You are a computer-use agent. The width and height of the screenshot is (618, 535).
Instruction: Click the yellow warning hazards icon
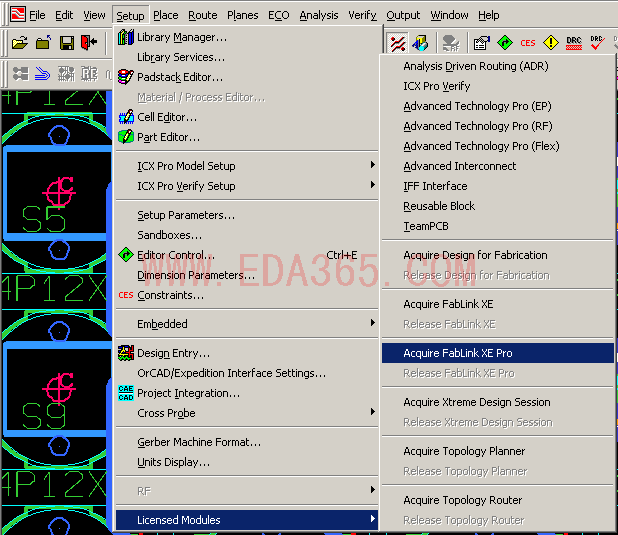coord(551,43)
